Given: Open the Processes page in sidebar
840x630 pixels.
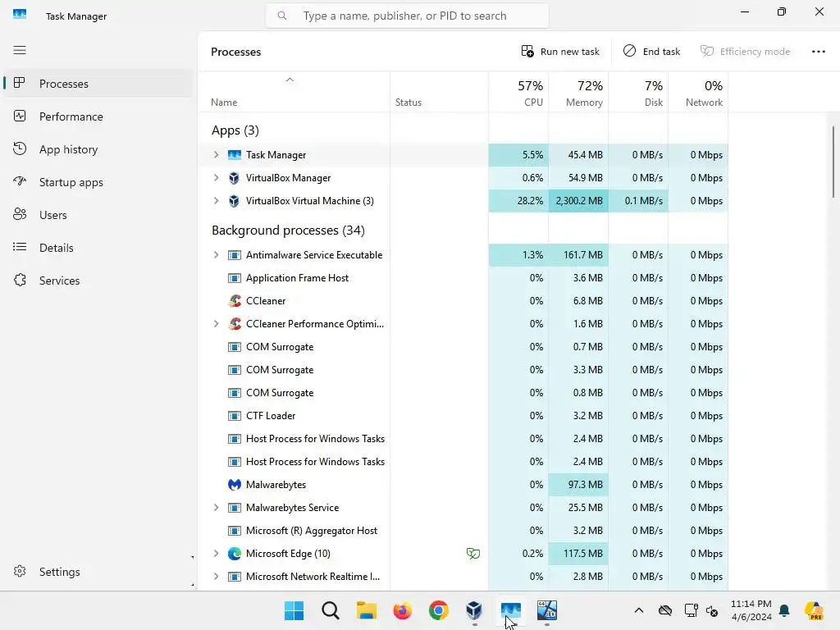Looking at the screenshot, I should click(x=98, y=84).
